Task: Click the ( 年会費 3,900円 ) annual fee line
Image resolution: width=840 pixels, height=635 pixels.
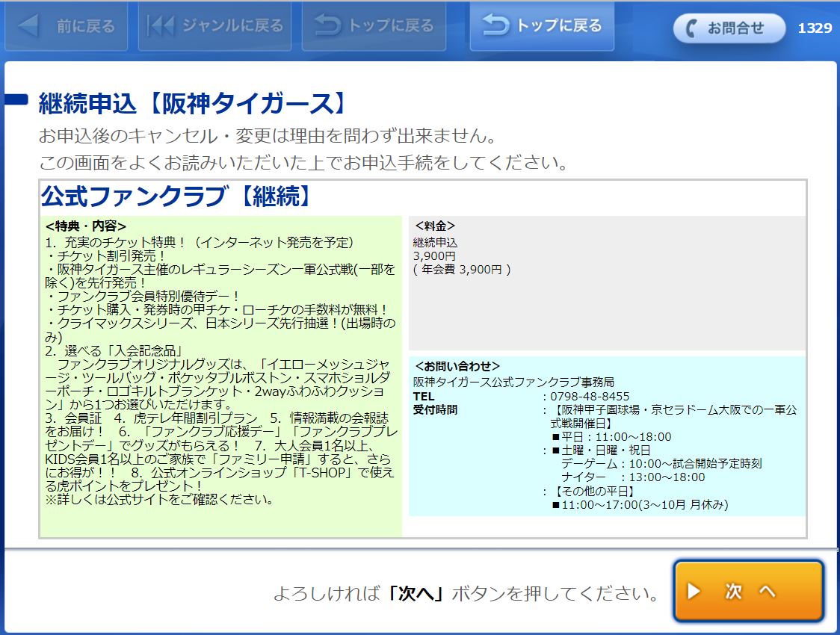Action: click(x=462, y=269)
